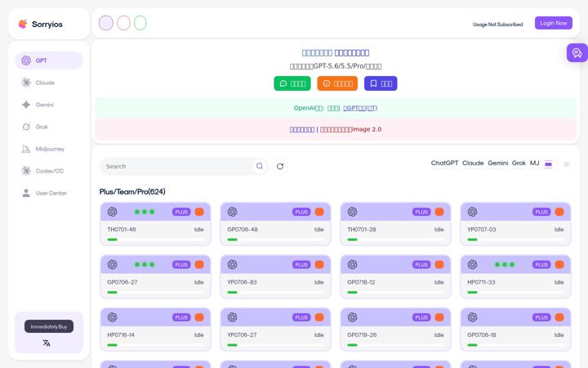Click the search magnifier icon
The image size is (588, 368).
[x=260, y=166]
